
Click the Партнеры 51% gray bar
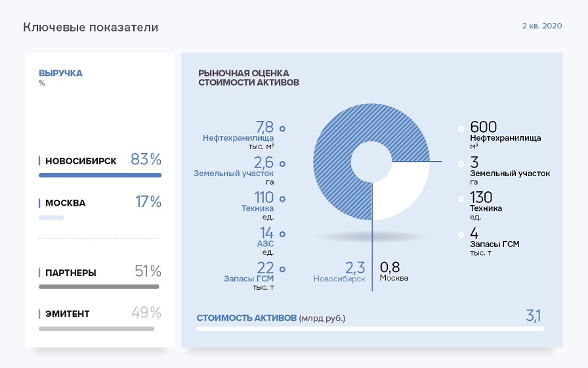pyautogui.click(x=98, y=287)
